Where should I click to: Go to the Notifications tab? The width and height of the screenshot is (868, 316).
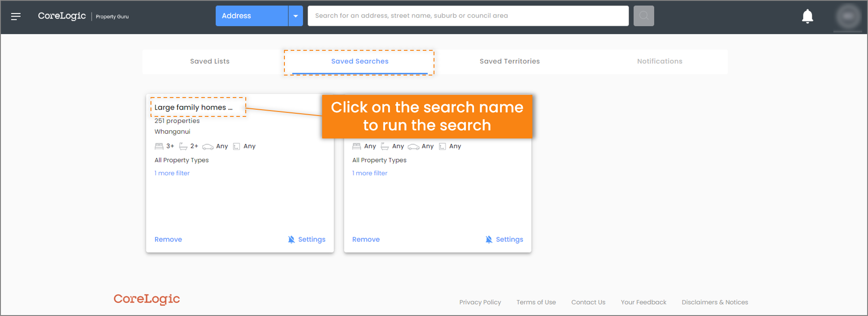pyautogui.click(x=660, y=61)
